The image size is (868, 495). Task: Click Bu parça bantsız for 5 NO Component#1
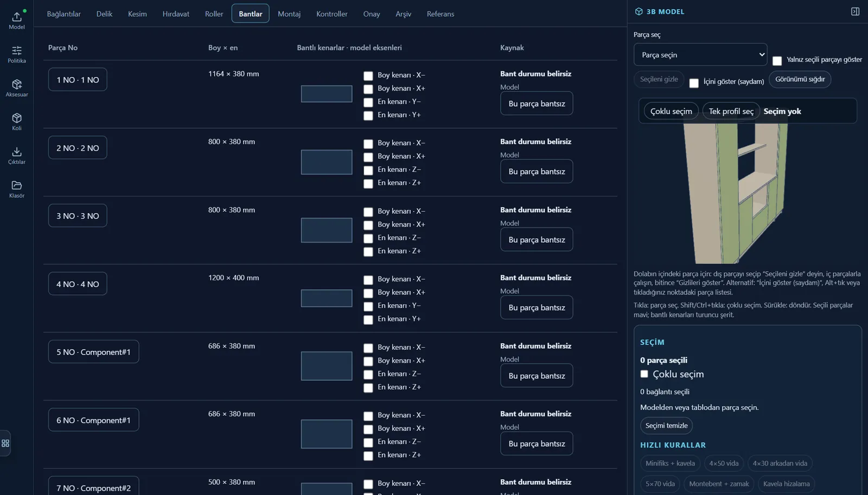click(x=537, y=376)
